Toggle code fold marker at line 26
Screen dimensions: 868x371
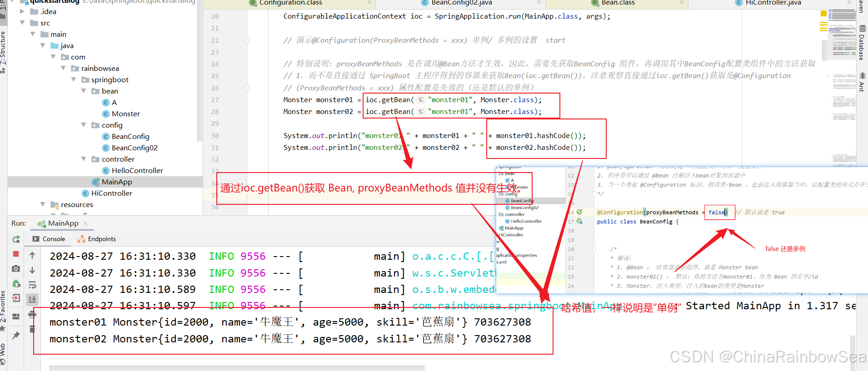(x=247, y=88)
